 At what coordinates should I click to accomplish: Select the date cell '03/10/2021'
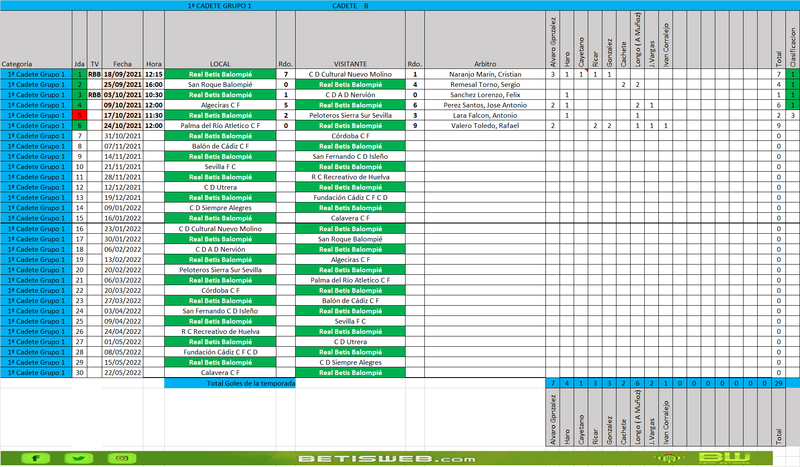tap(122, 94)
